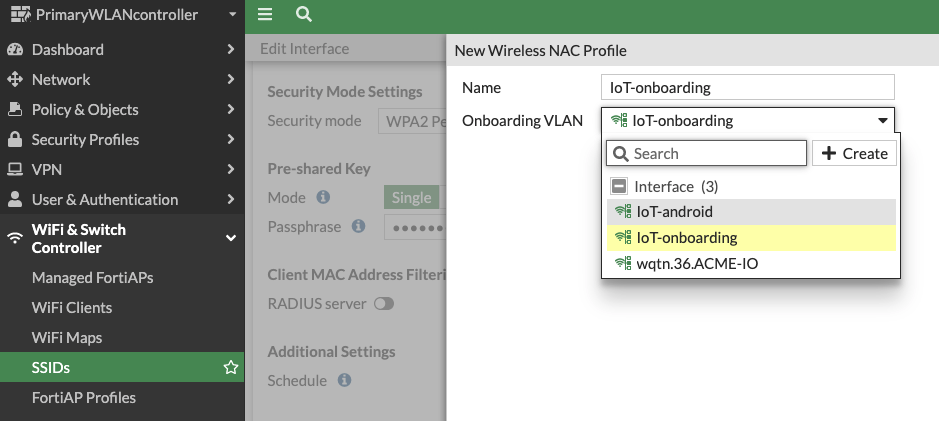Screen dimensions: 939x421
Task: Click the Create button in dropdown
Action: point(854,153)
